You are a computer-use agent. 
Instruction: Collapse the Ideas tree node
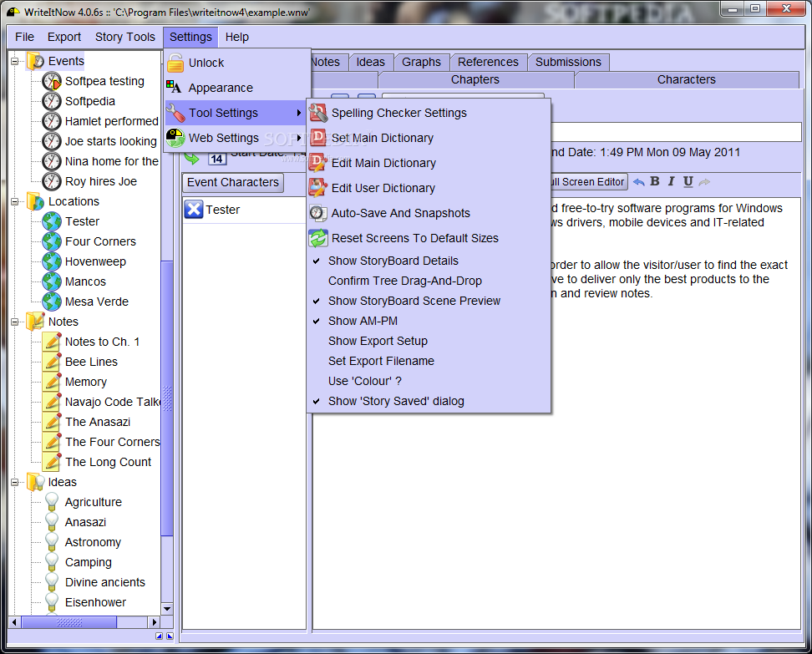(x=14, y=482)
